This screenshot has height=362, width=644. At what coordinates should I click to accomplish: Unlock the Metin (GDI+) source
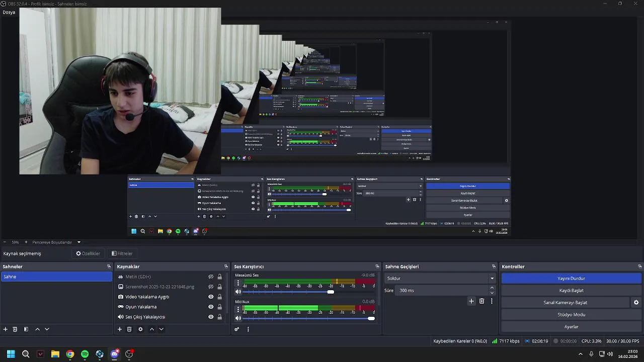(x=219, y=277)
